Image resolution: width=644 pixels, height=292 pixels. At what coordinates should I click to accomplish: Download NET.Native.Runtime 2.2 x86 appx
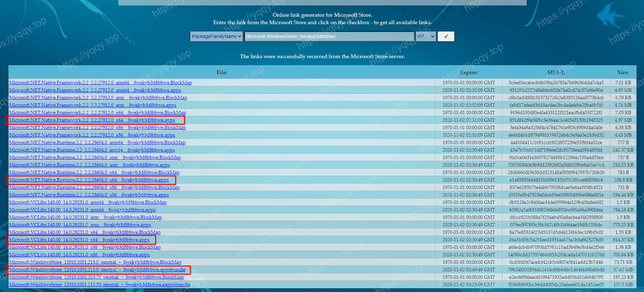tap(89, 195)
